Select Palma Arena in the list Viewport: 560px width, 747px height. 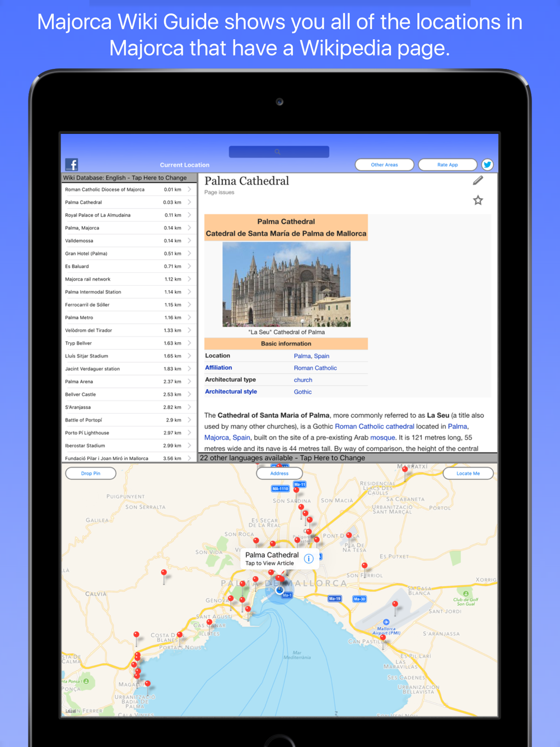129,381
